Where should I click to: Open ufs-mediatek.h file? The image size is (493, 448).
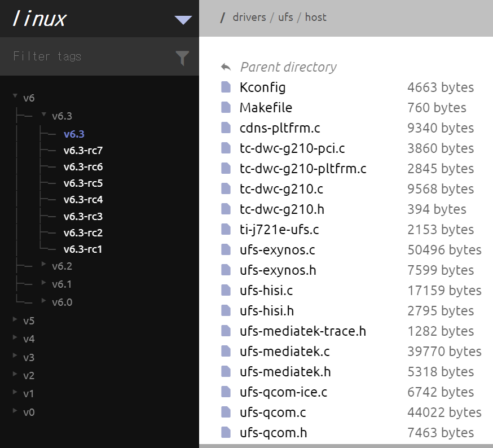(285, 372)
